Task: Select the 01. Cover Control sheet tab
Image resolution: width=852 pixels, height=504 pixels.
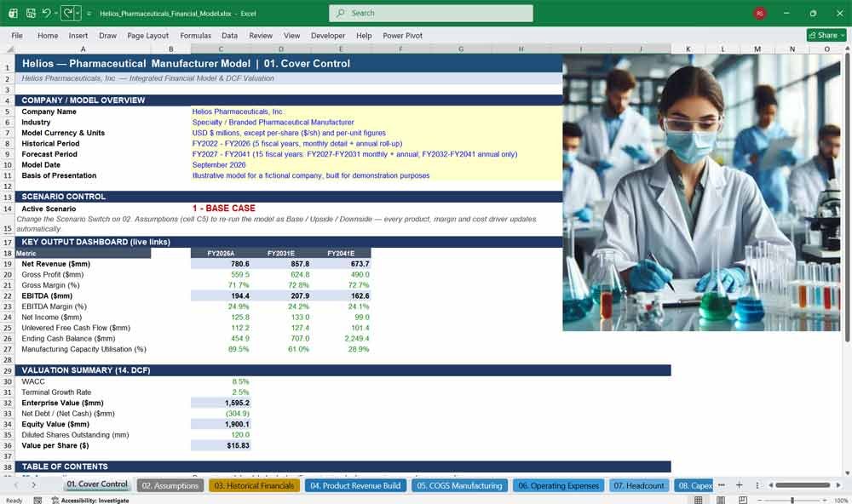Action: pyautogui.click(x=97, y=484)
